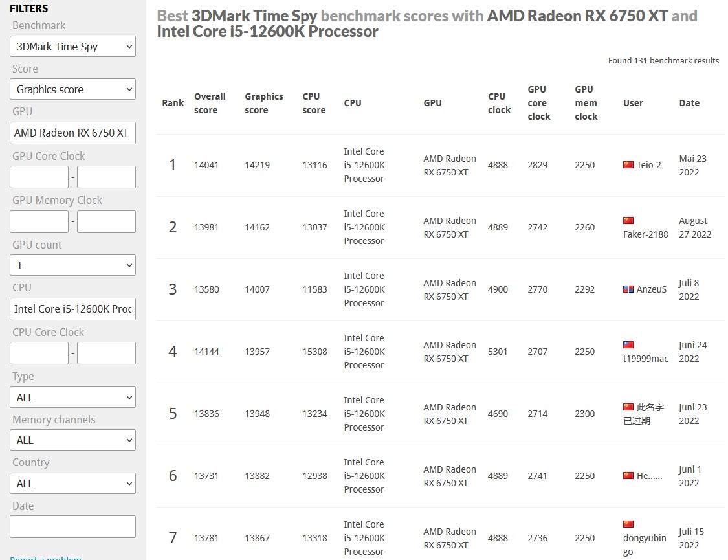Click the GPU Core Clock maximum field
Image resolution: width=728 pixels, height=560 pixels.
pos(106,177)
